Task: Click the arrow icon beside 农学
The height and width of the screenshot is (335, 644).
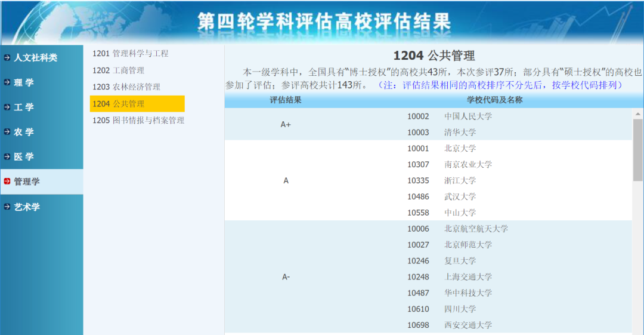Action: click(x=7, y=132)
